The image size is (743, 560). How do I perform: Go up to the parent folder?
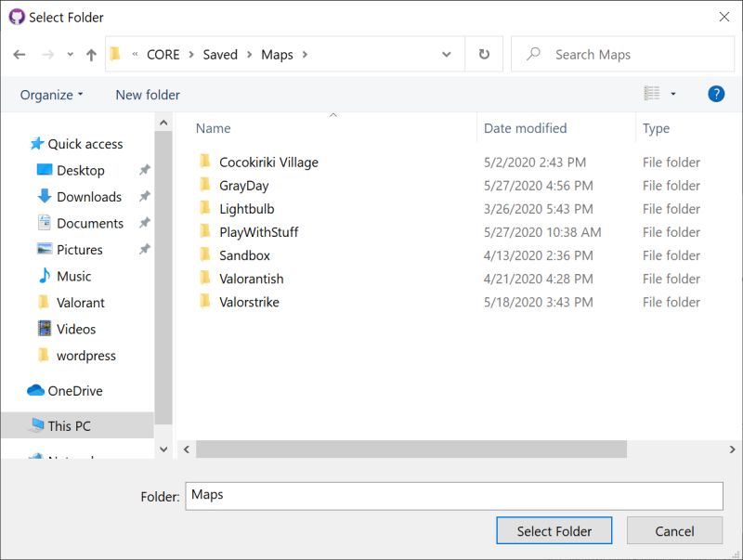90,54
